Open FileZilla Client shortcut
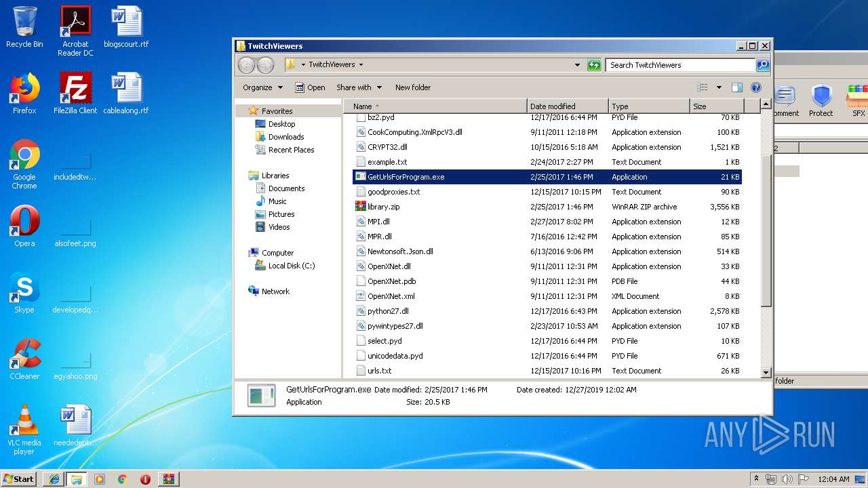Image resolution: width=868 pixels, height=488 pixels. pos(75,94)
